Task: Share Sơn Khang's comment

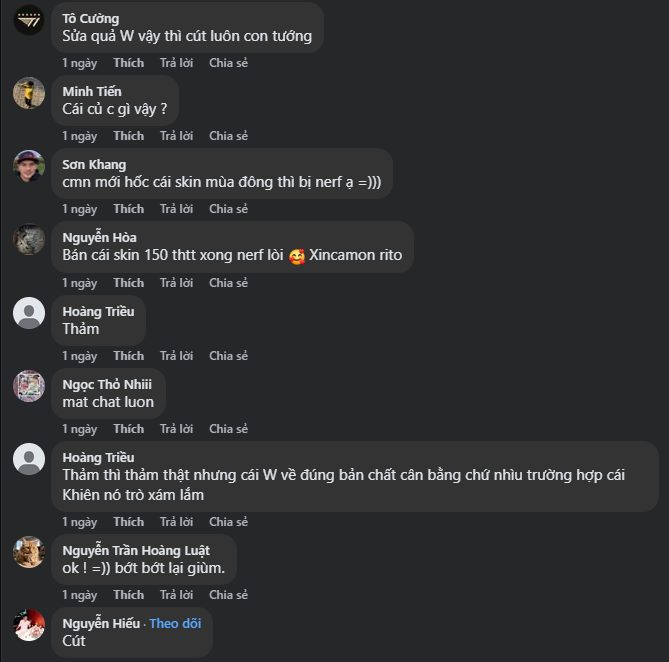Action: 228,209
